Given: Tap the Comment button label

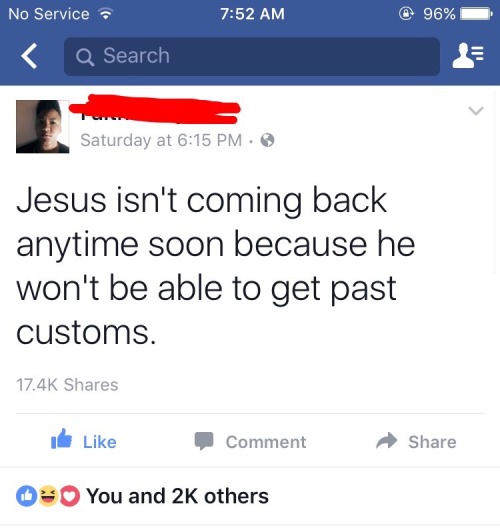Looking at the screenshot, I should (x=266, y=442).
